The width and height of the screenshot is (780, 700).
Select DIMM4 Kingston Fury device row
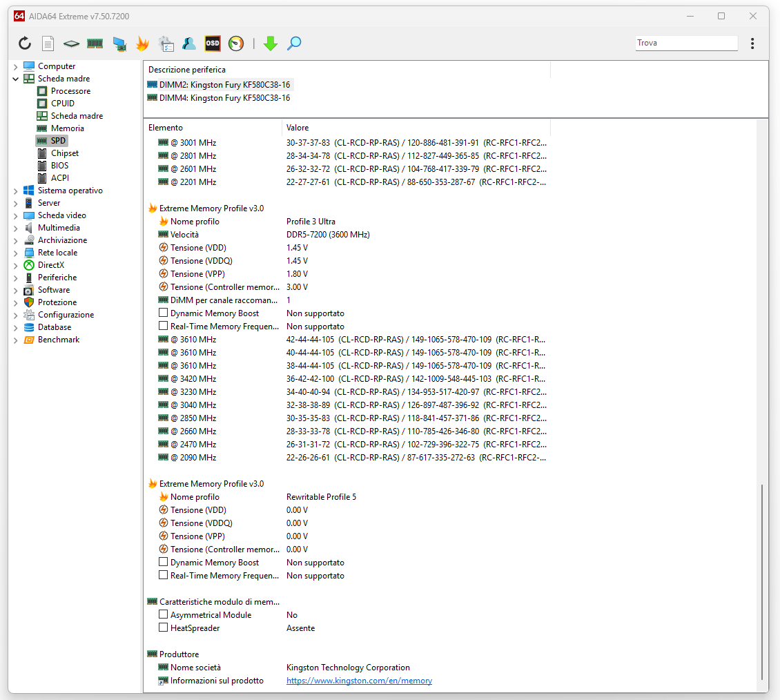click(219, 98)
